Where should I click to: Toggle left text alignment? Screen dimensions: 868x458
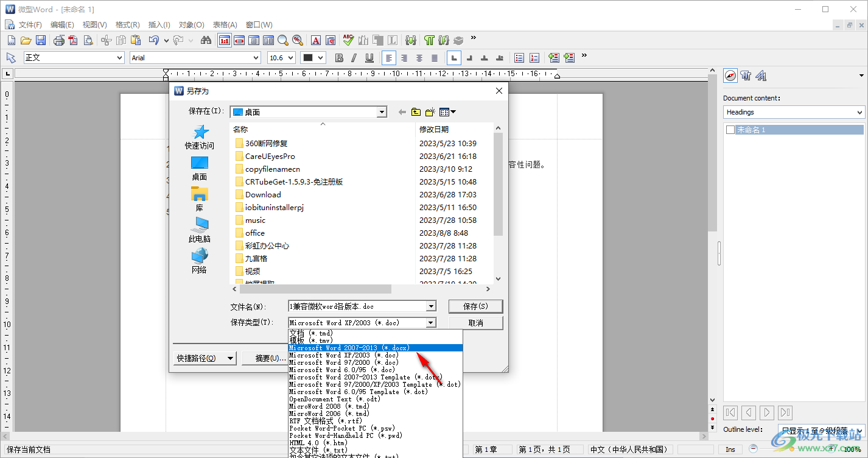click(x=389, y=58)
